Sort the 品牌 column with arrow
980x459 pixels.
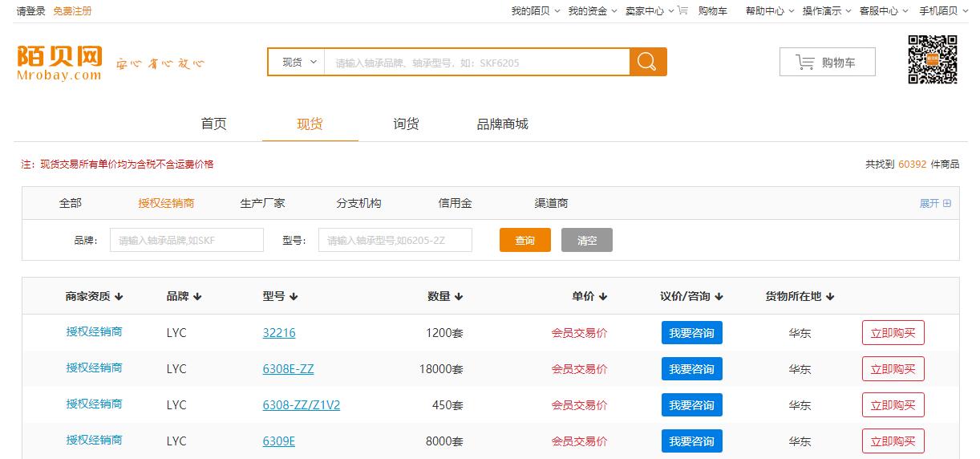pos(197,297)
